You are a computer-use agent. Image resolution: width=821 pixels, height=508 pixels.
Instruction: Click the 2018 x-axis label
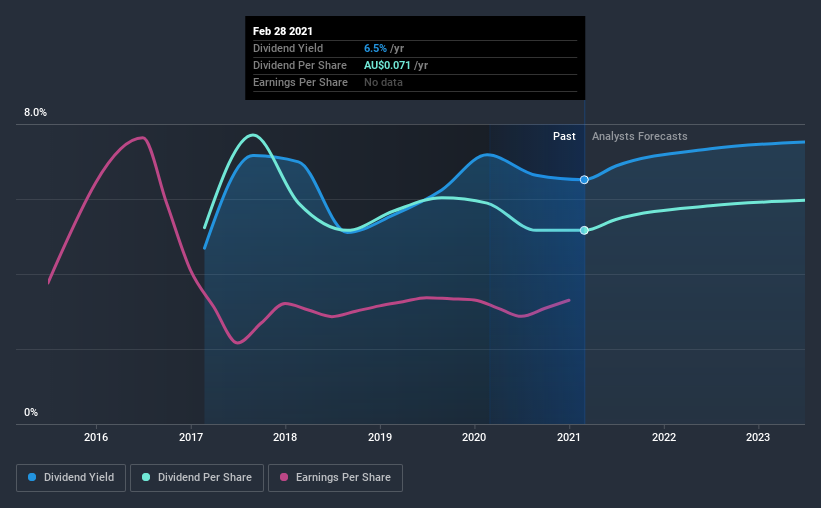click(x=285, y=437)
